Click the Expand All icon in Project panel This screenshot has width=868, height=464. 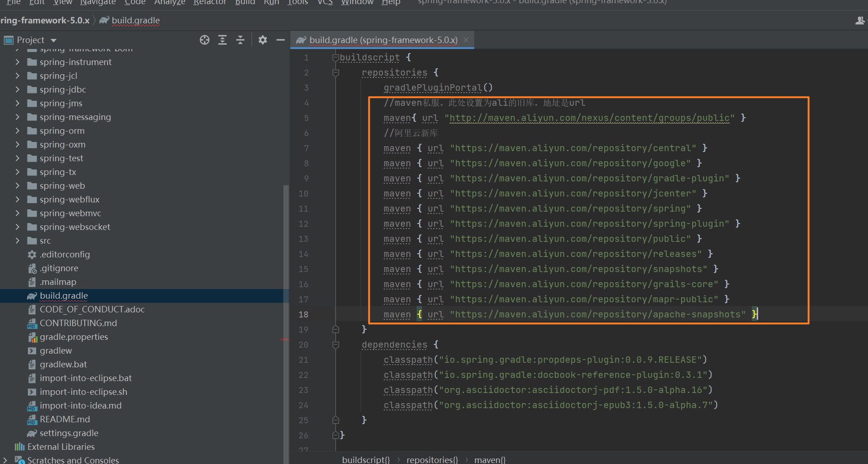(222, 40)
